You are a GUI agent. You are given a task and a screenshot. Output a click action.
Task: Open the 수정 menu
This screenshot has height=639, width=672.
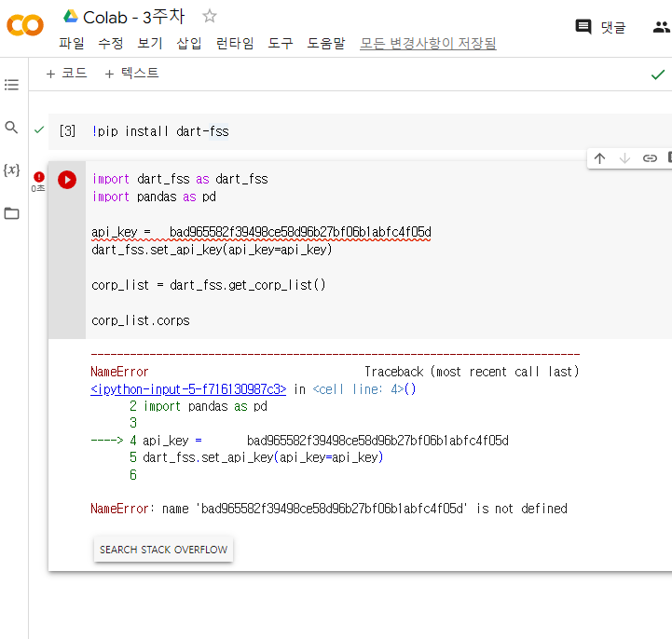point(111,43)
